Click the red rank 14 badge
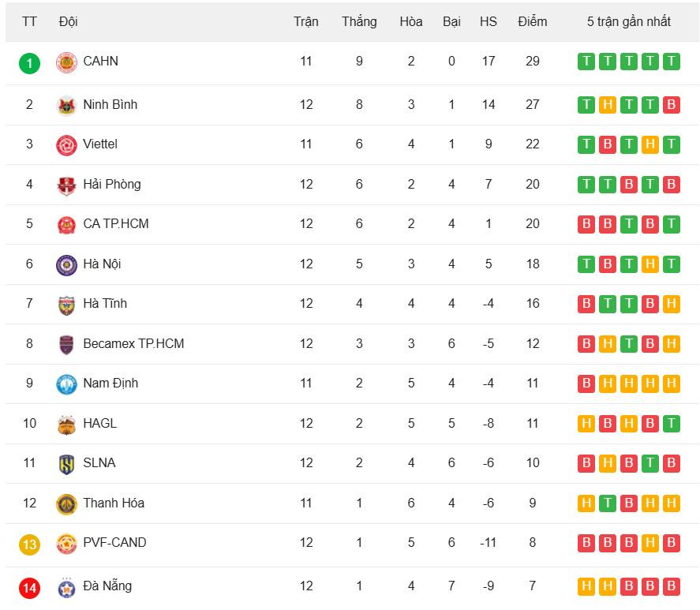The height and width of the screenshot is (610, 700). coord(29,587)
